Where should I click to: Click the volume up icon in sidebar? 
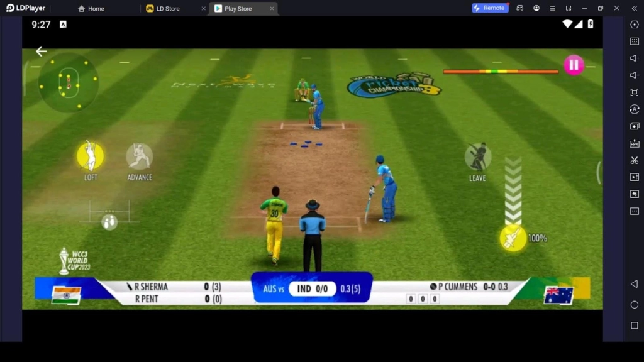(635, 58)
